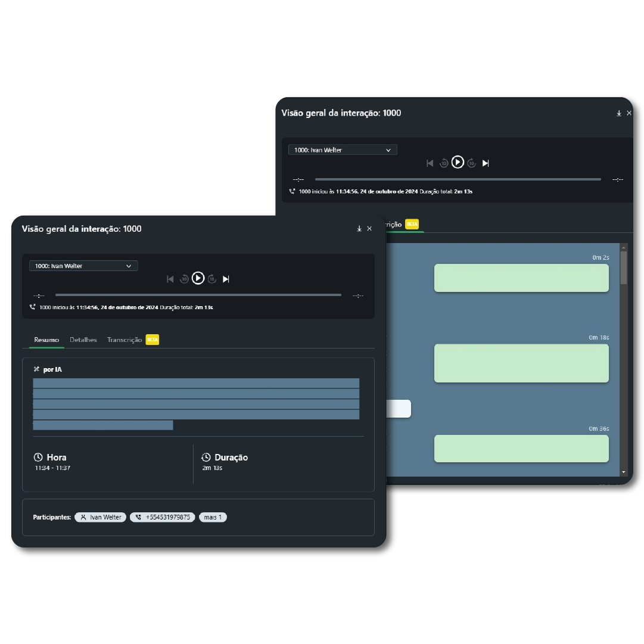Click the transcription scrollbar down arrow
The width and height of the screenshot is (644, 644).
624,472
